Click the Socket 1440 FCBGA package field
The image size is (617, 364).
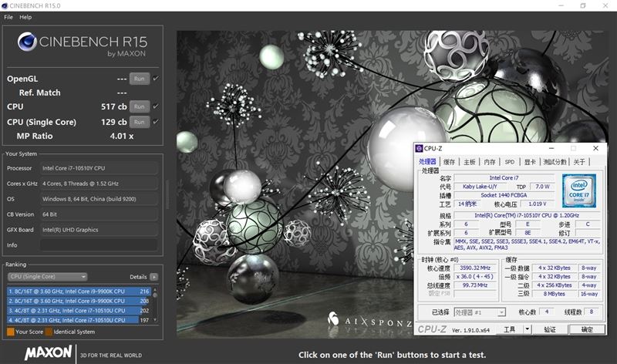click(x=504, y=195)
